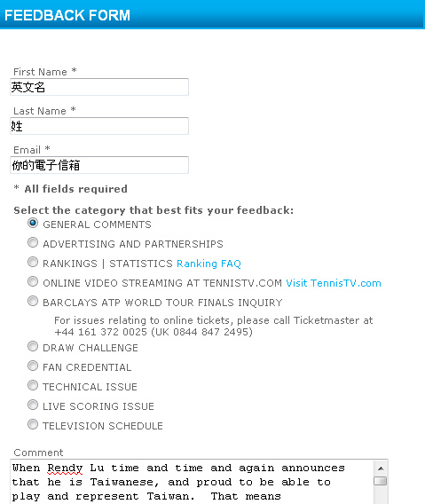Click the misspelled word Rendy in comment
This screenshot has width=425, height=504.
tap(65, 468)
